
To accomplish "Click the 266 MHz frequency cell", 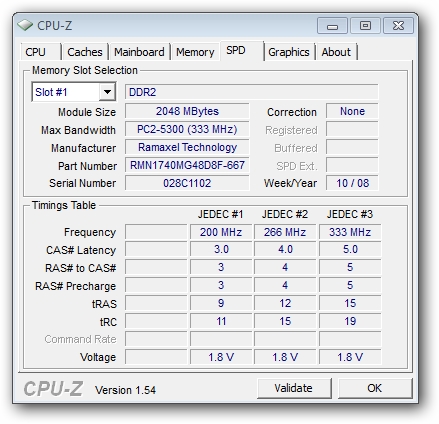I will [285, 232].
